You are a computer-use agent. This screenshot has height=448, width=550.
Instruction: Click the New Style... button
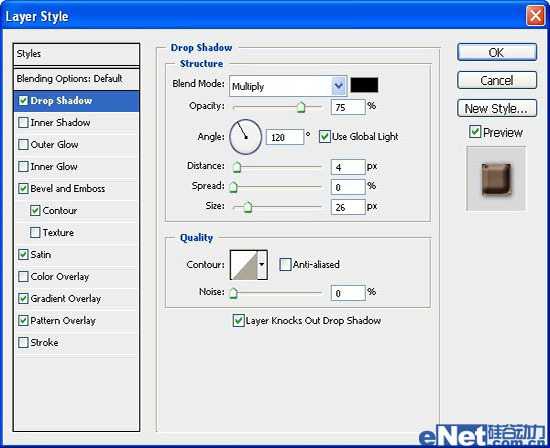497,108
